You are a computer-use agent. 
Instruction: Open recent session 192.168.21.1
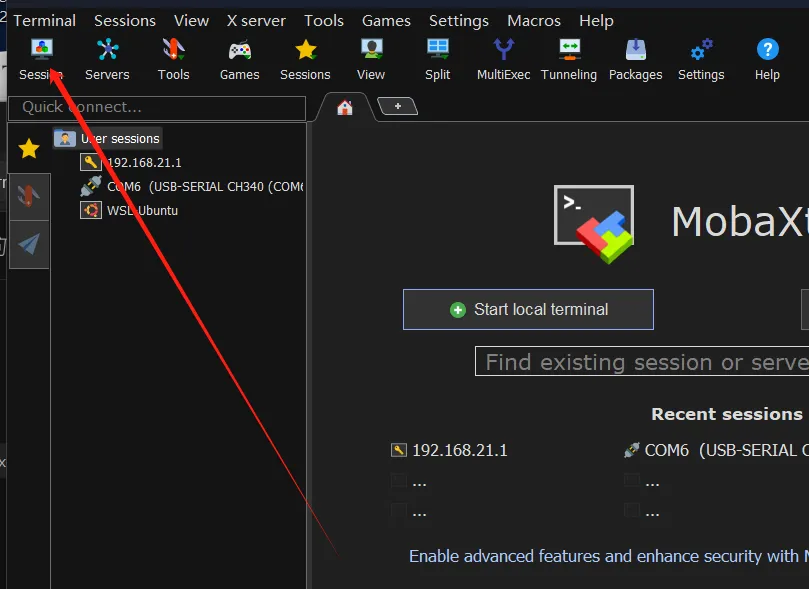pos(449,450)
